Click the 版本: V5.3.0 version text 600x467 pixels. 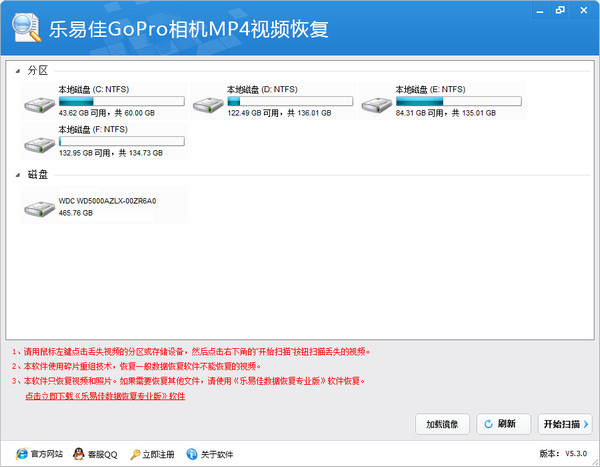tap(563, 454)
